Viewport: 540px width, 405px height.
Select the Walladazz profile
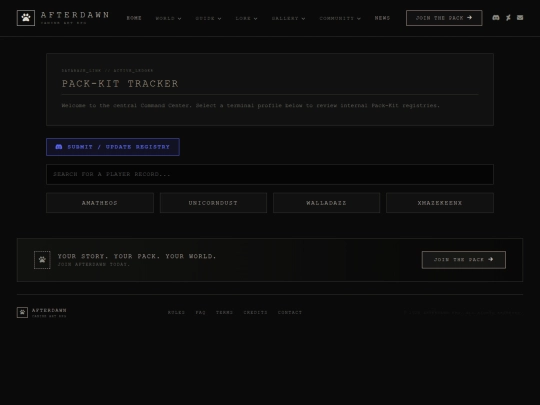click(326, 203)
